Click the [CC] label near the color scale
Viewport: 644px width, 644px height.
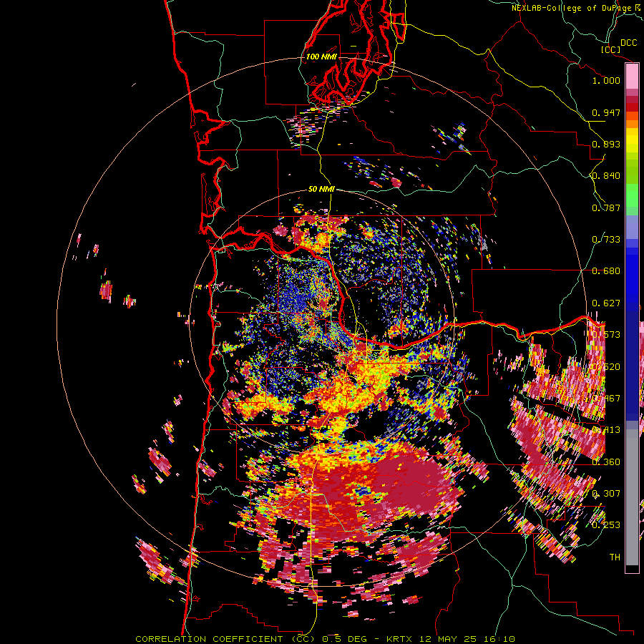click(x=610, y=49)
